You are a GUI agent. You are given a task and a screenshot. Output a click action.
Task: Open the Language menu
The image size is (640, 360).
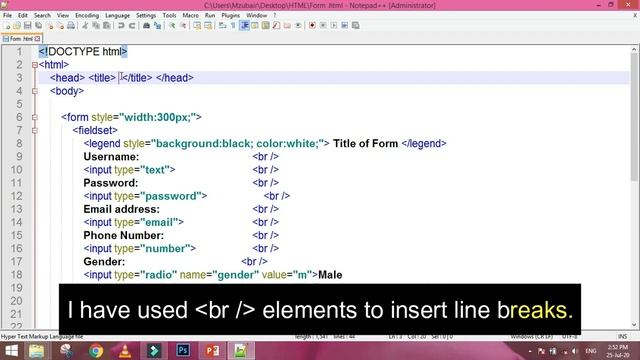click(118, 16)
